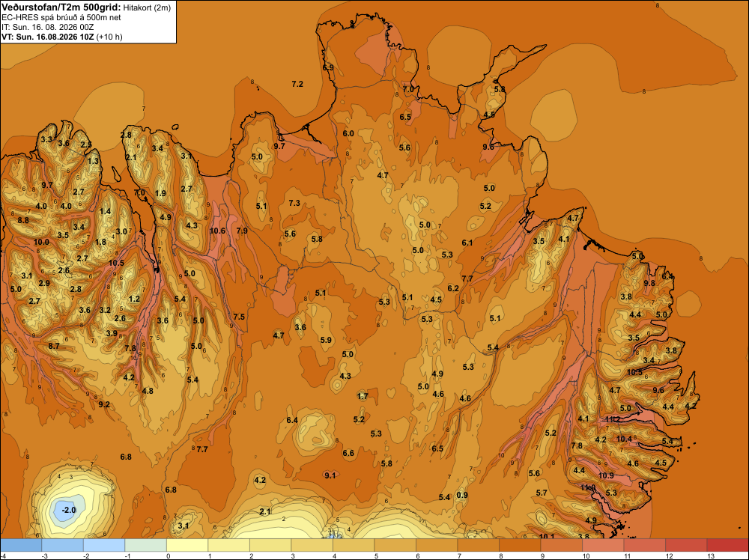Select the legend swatch between -1 and 0
Screen dimensions: 749x560
[146, 545]
